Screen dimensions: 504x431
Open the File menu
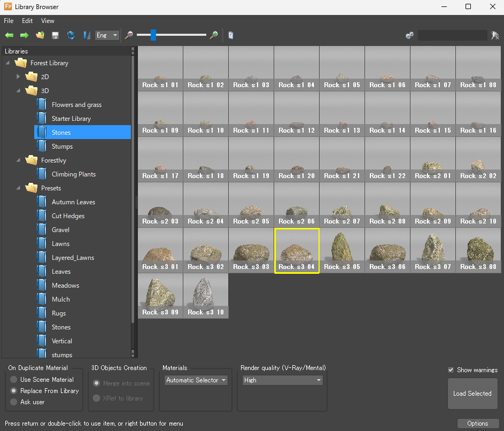[9, 21]
